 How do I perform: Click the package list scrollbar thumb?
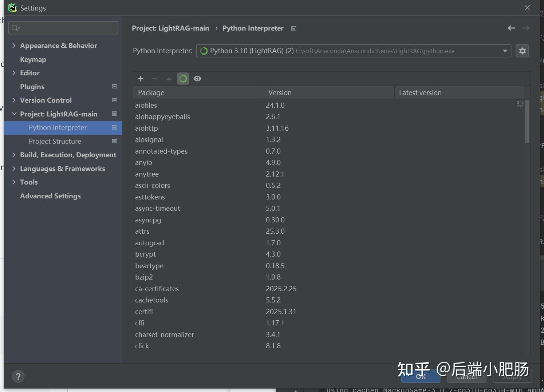[x=527, y=121]
